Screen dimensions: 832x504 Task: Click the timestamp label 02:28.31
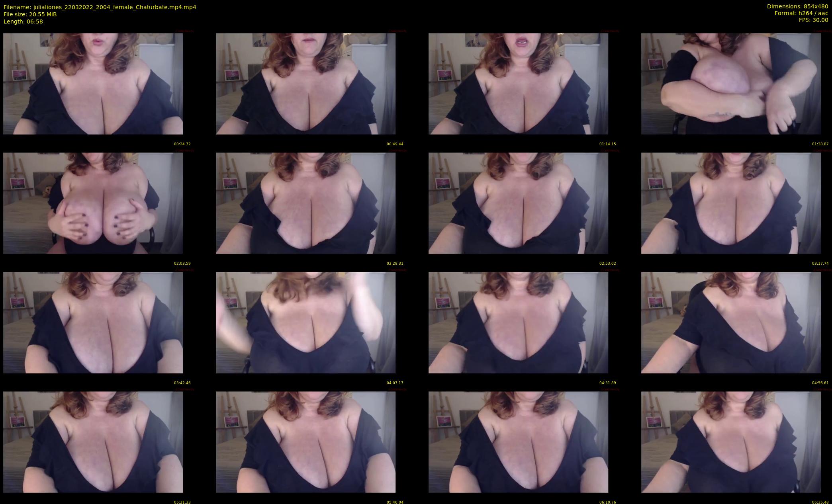(395, 264)
